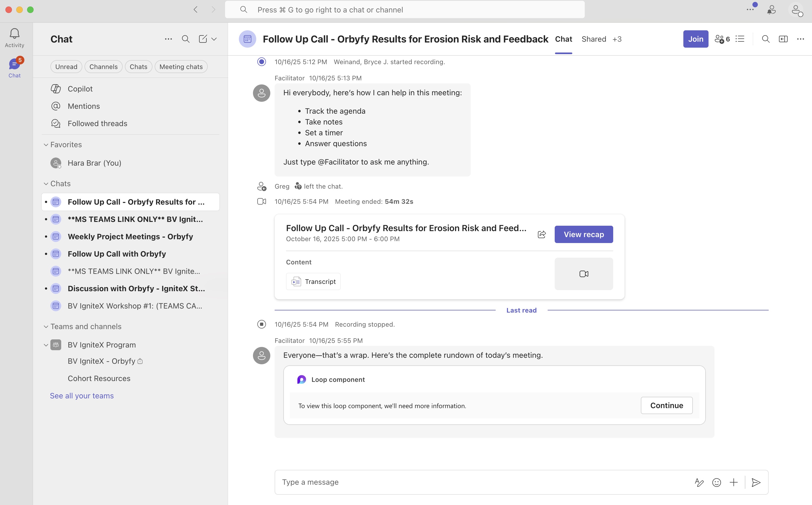This screenshot has height=505, width=812.
Task: Switch to the Shared tab
Action: point(594,39)
